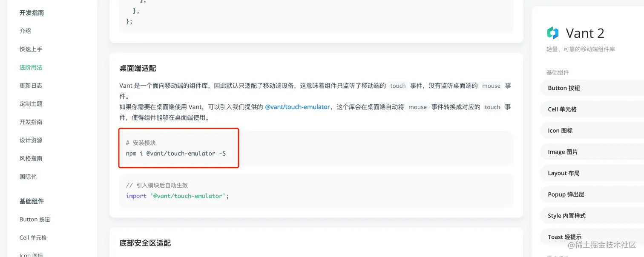Open the 设计资源 sidebar page
This screenshot has width=644, height=257.
coord(31,140)
